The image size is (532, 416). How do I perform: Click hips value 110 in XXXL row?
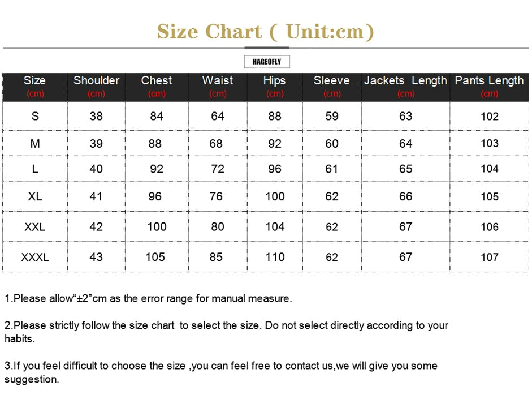point(275,257)
